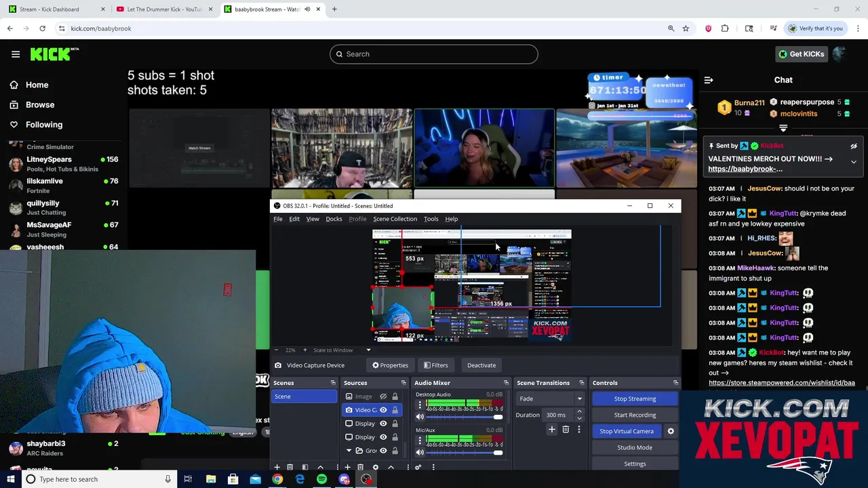
Task: Zoom out the OBS preview
Action: tap(277, 350)
